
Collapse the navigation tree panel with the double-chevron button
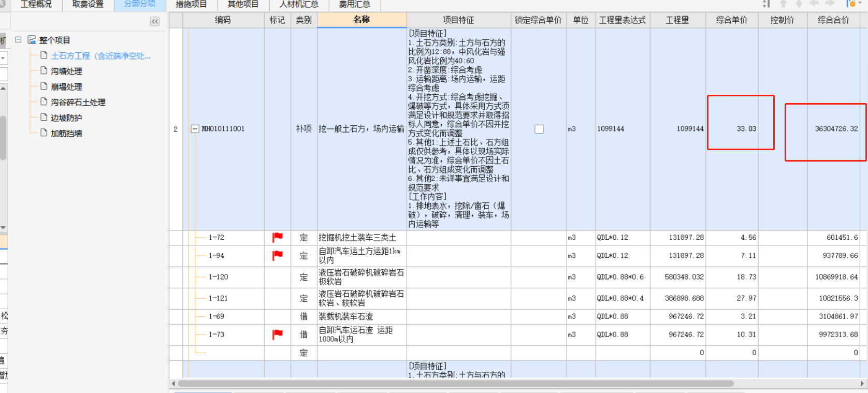point(155,21)
